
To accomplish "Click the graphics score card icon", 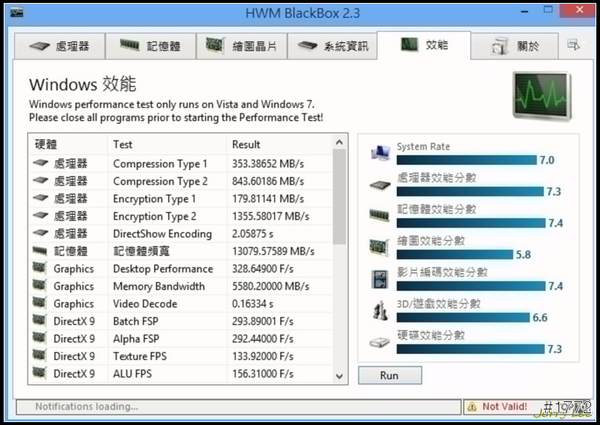I will (380, 248).
